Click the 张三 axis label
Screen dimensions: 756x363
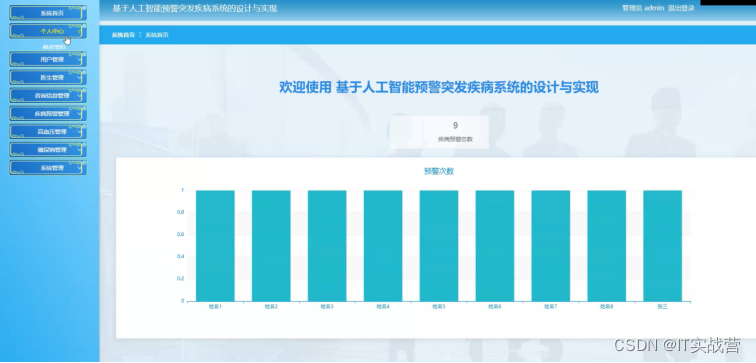pos(662,307)
